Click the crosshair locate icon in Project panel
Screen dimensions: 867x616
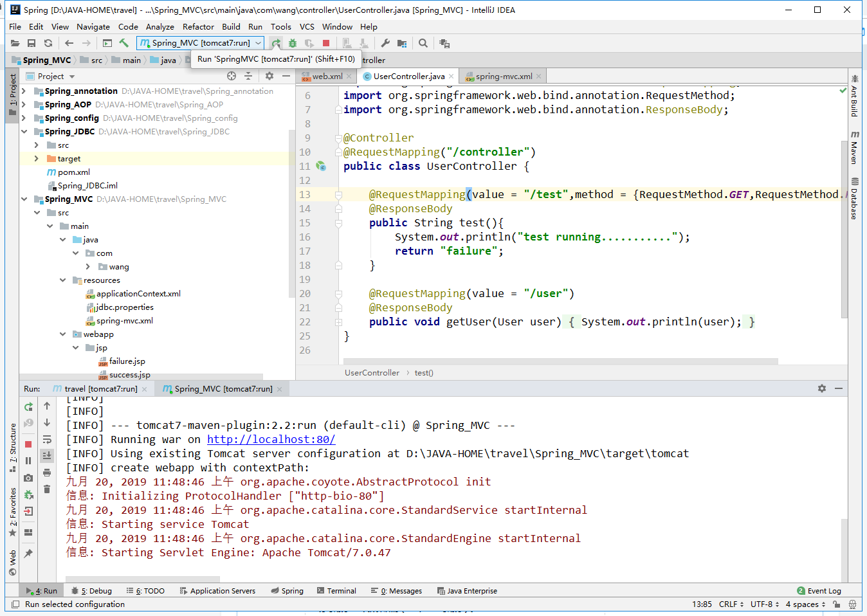[232, 76]
